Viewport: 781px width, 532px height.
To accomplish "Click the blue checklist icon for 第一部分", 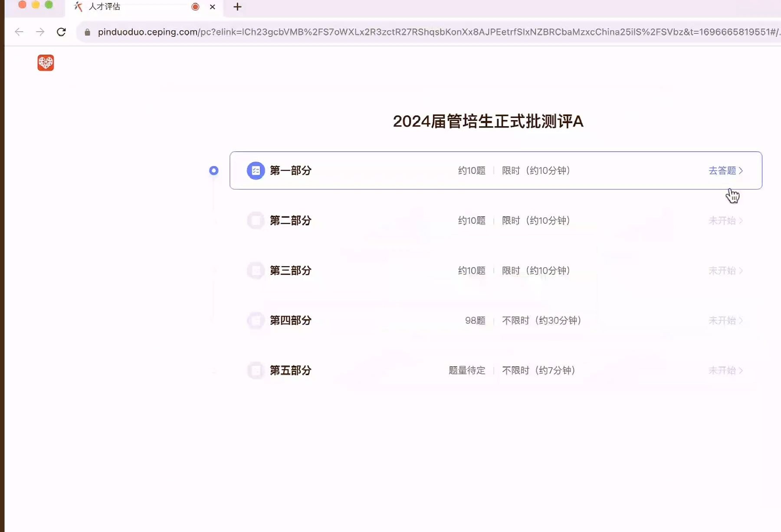I will point(256,171).
